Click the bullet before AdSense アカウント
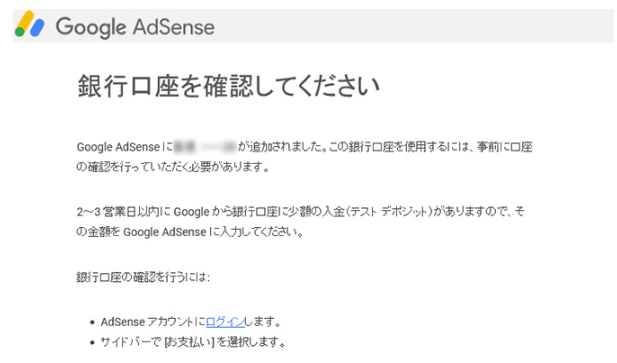The height and width of the screenshot is (363, 617). 92,322
